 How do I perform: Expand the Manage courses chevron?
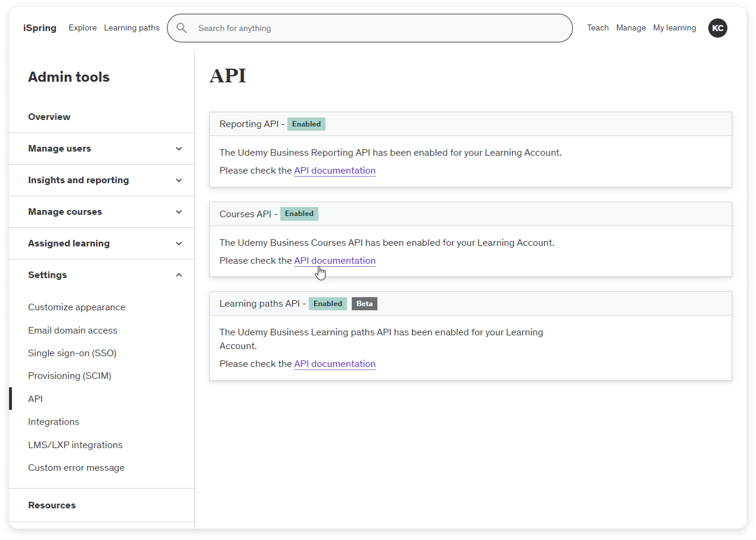pos(179,212)
